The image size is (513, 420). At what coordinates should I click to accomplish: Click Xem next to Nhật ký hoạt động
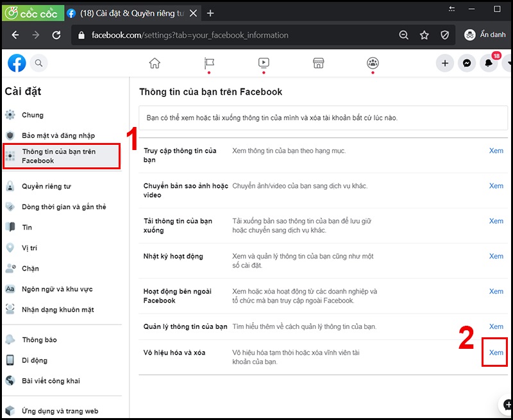pyautogui.click(x=496, y=256)
